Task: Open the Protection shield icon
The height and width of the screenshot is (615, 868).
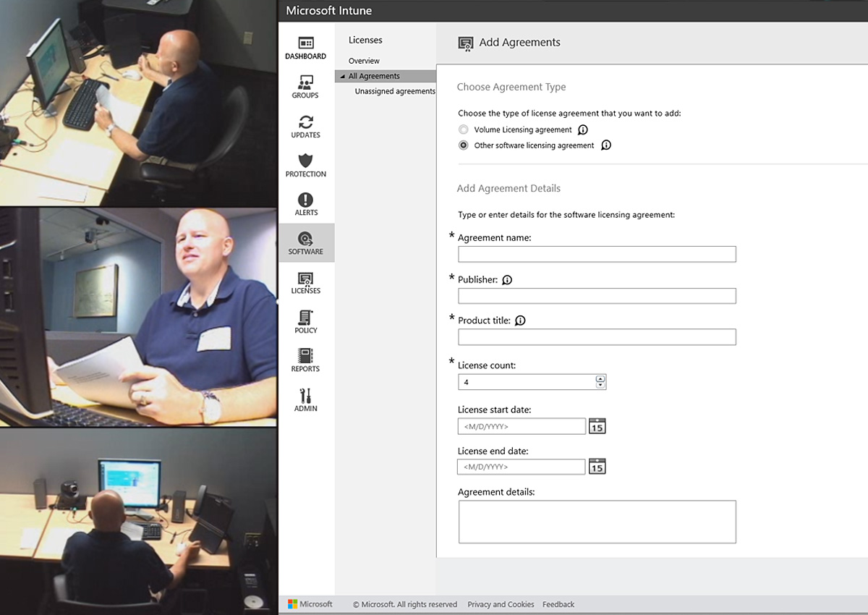Action: click(x=306, y=161)
